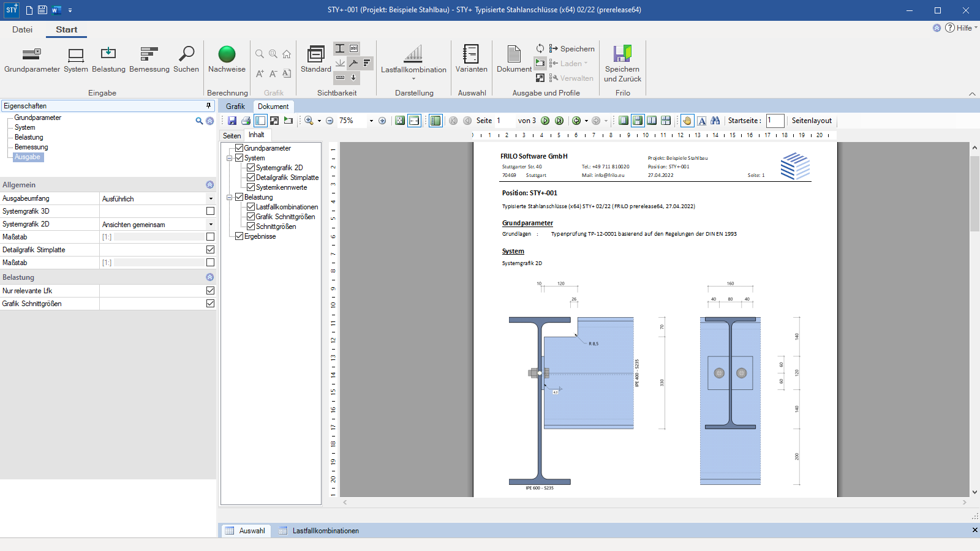The width and height of the screenshot is (980, 551).
Task: Collapse the System node in Inhalt tree
Action: click(230, 158)
